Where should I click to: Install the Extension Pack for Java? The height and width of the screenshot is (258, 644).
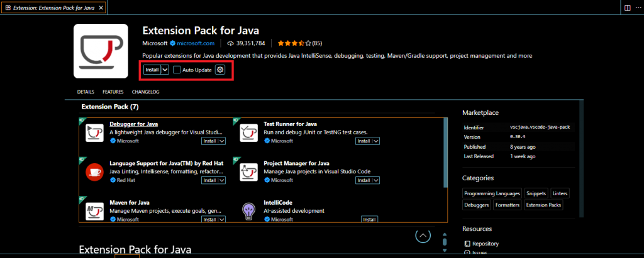click(x=152, y=70)
